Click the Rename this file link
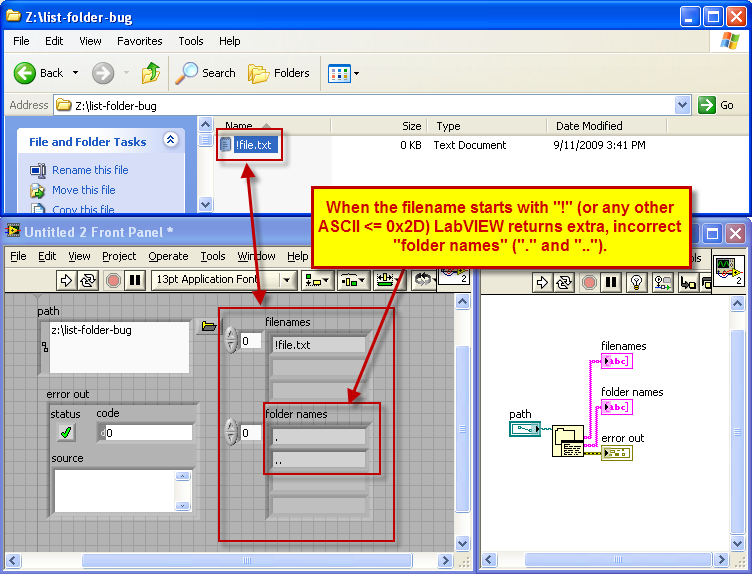The width and height of the screenshot is (752, 574). 90,170
